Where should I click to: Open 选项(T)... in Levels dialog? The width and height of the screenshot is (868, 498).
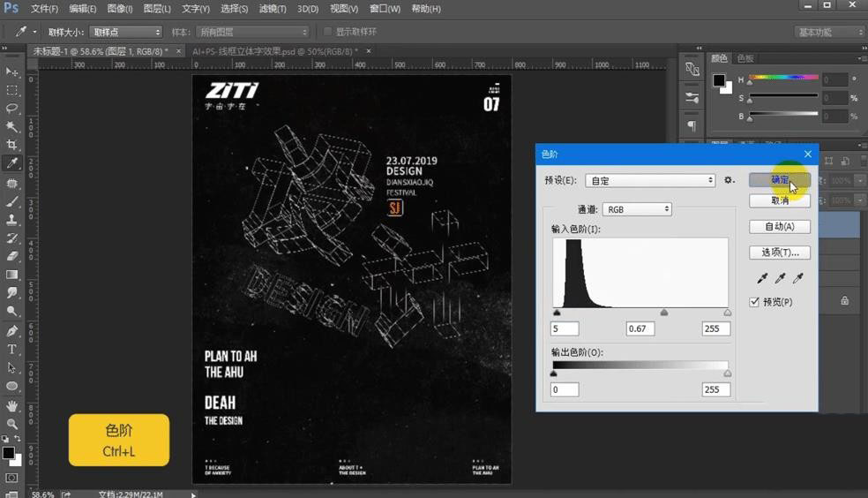pyautogui.click(x=780, y=253)
